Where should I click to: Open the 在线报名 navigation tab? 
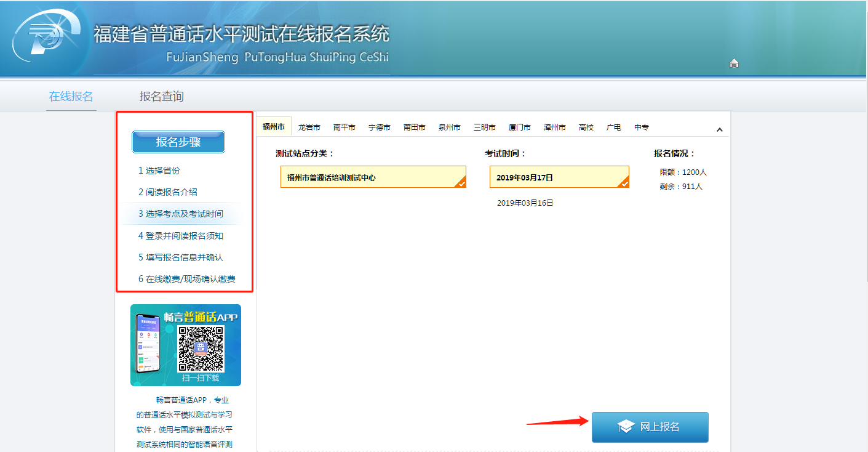coord(71,96)
